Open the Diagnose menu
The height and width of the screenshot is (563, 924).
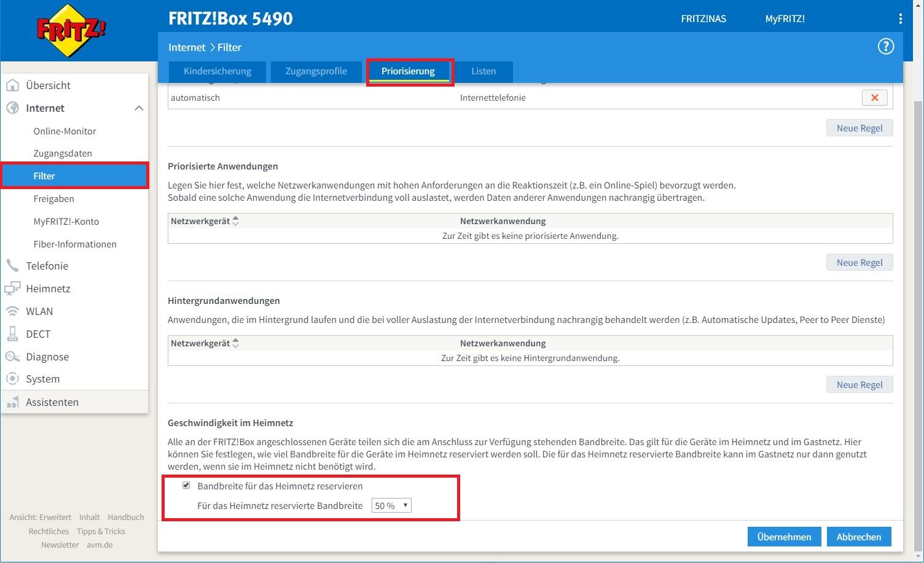[47, 357]
